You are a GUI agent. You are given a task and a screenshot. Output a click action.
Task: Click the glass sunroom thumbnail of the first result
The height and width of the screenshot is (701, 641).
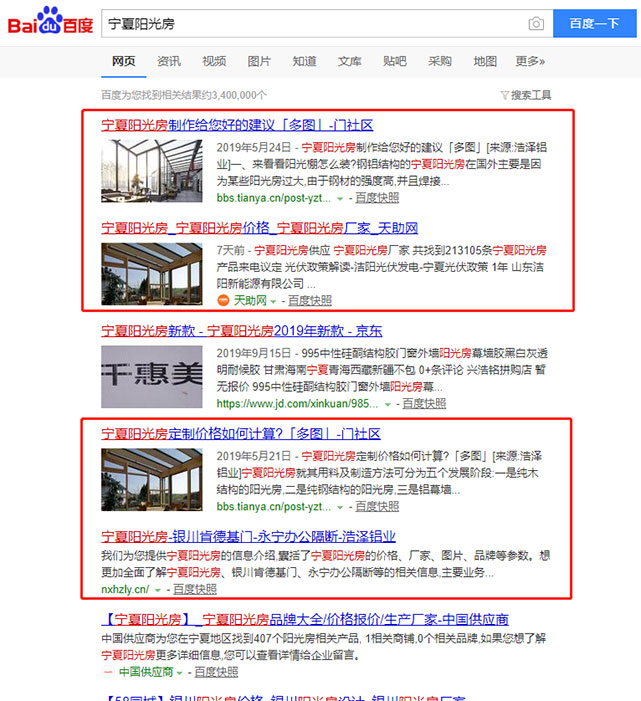click(x=152, y=171)
